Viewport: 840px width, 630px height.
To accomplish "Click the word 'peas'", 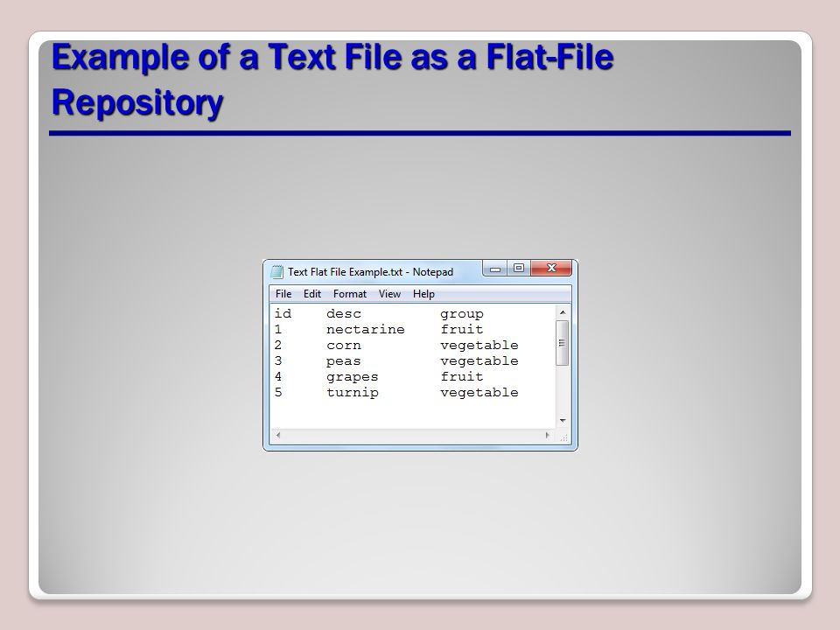I will [x=343, y=361].
